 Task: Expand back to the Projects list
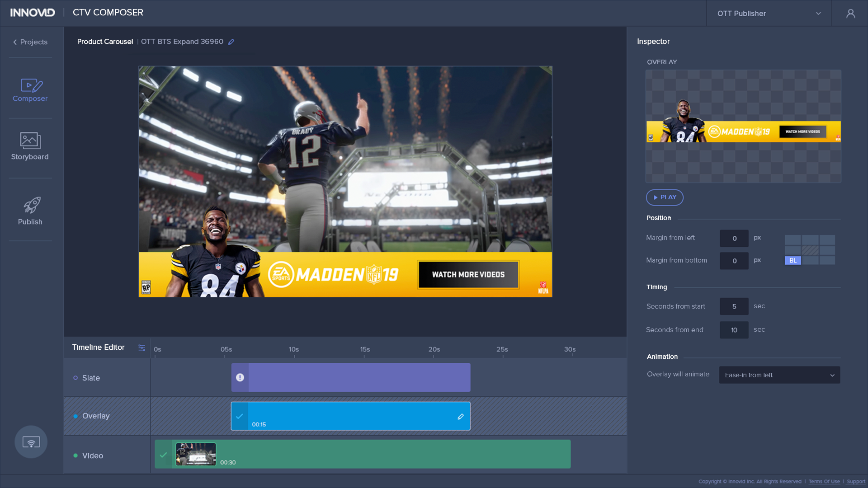(x=30, y=42)
